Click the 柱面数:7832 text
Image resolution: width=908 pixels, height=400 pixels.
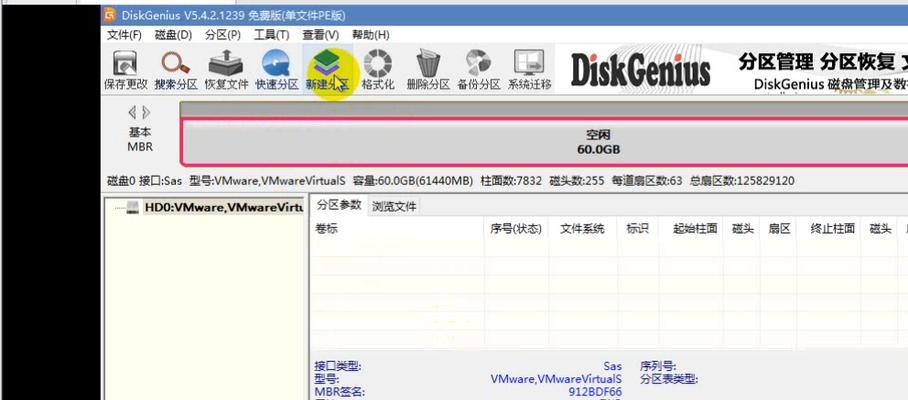point(511,181)
